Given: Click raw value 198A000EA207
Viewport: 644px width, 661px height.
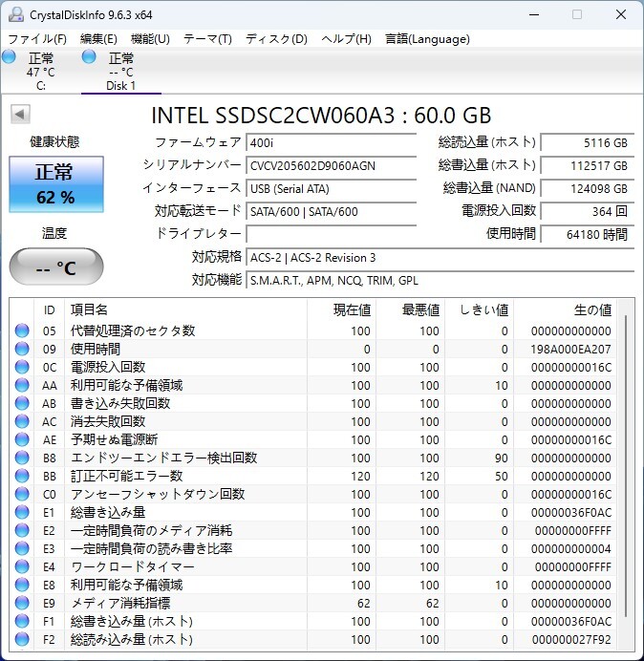Looking at the screenshot, I should pos(570,349).
